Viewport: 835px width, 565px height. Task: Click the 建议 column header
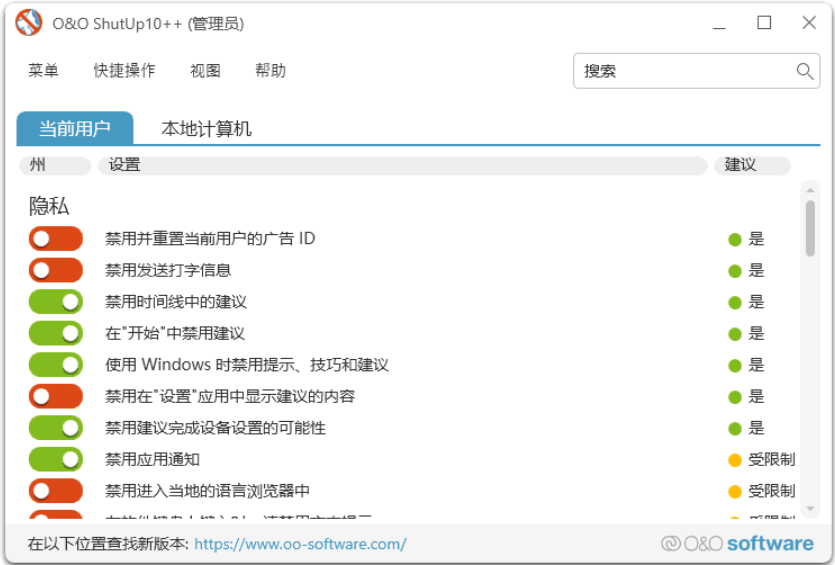(x=752, y=165)
